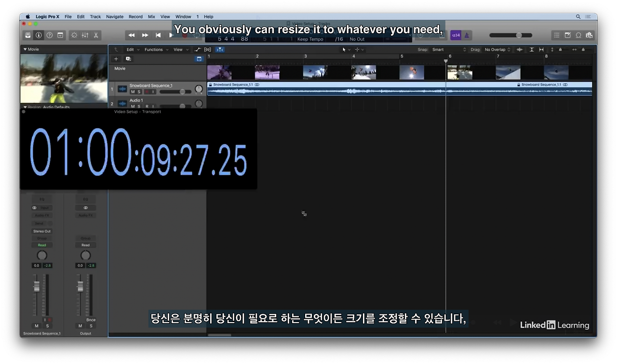This screenshot has height=364, width=617.
Task: Toggle the Catch Playhead button
Action: coord(220,50)
